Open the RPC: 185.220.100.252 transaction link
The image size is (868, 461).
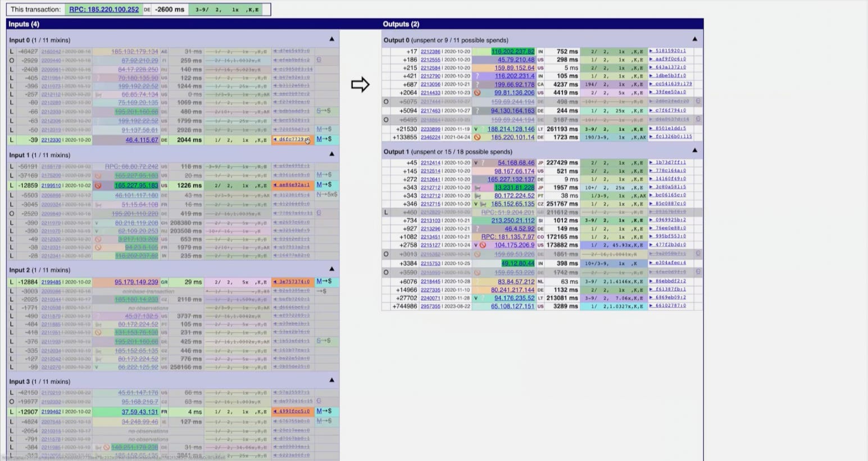coord(104,10)
